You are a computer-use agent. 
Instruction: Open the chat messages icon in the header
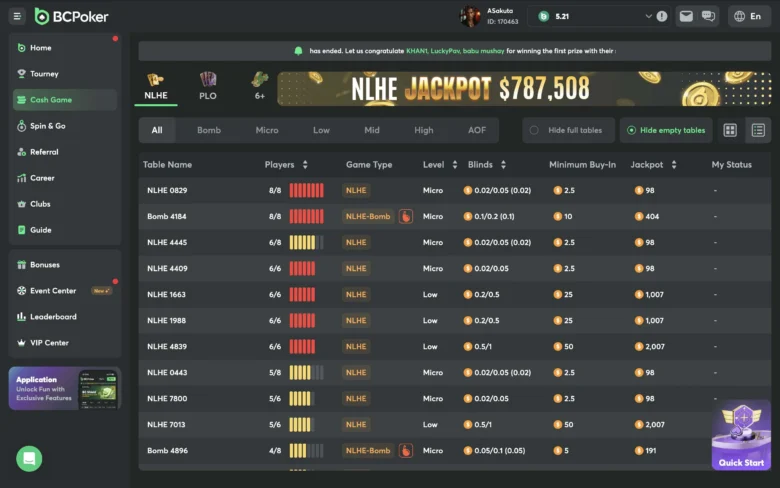[x=708, y=16]
